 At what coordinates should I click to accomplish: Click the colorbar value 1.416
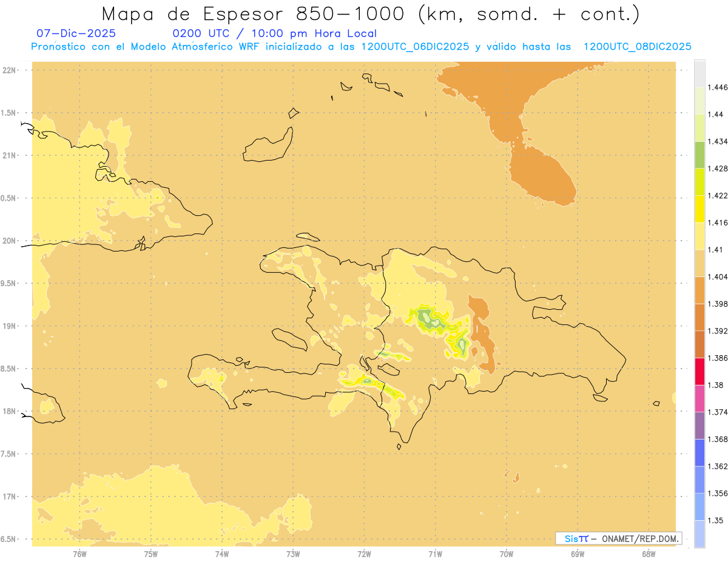point(718,222)
